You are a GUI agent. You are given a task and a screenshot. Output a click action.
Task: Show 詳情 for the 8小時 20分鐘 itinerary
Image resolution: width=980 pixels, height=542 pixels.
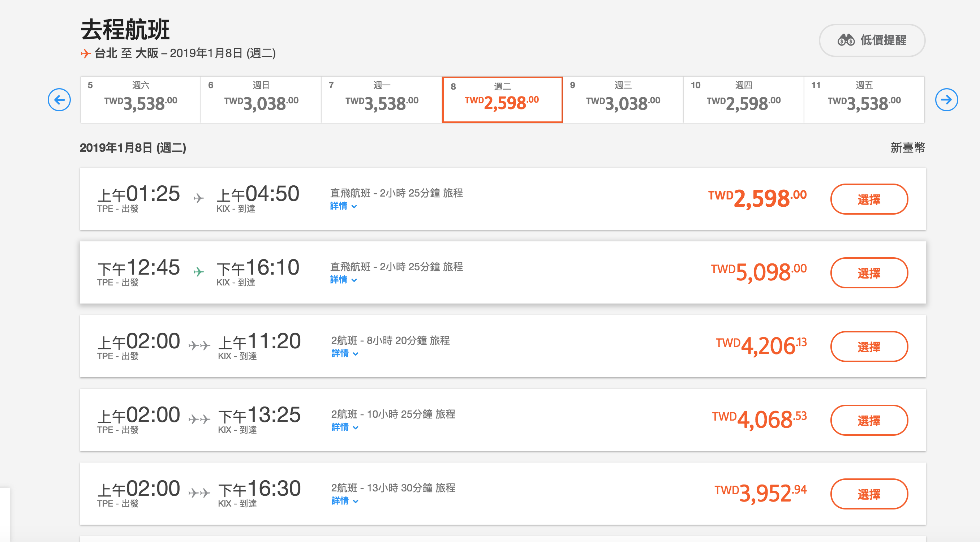(x=345, y=354)
